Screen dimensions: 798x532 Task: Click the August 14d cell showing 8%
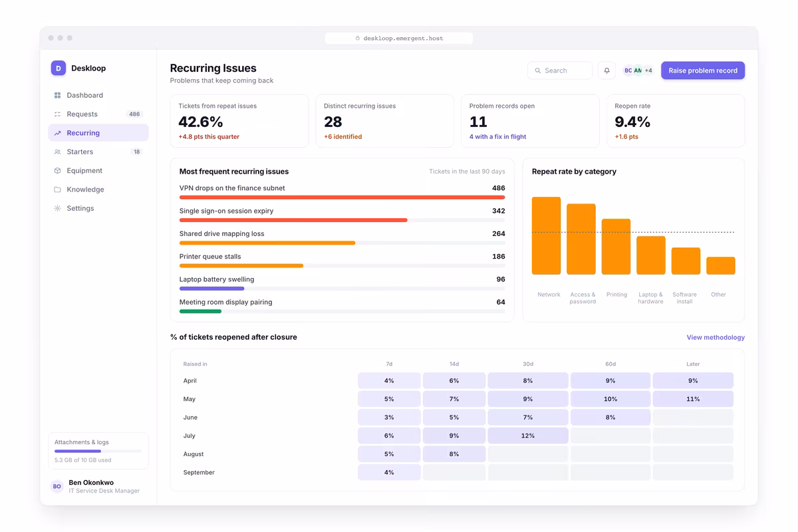click(454, 454)
